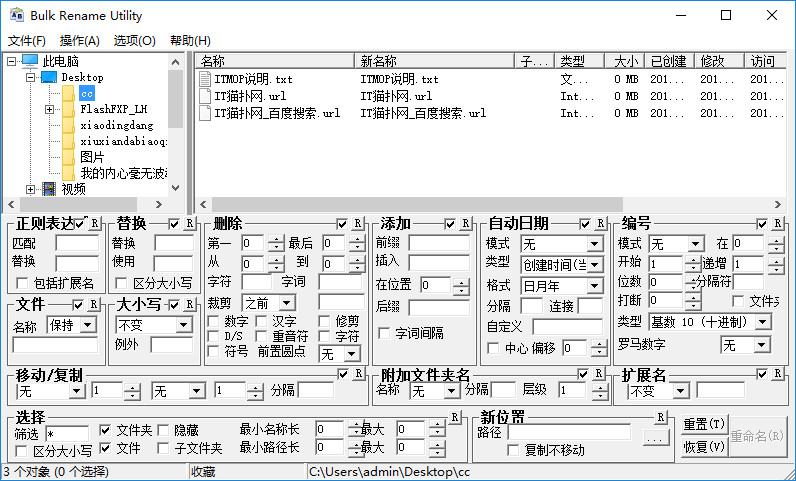Uncheck the 文件夹 checkbox in 选择 section
796x481 pixels.
coord(105,431)
